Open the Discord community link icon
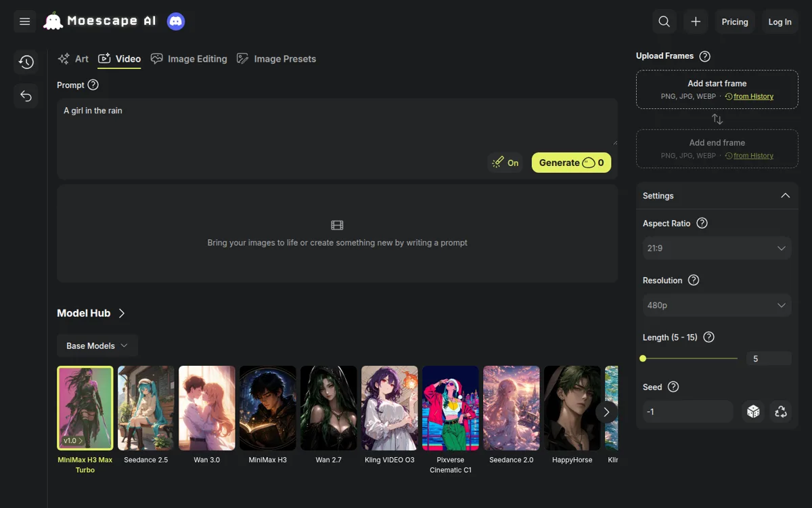 coord(176,22)
